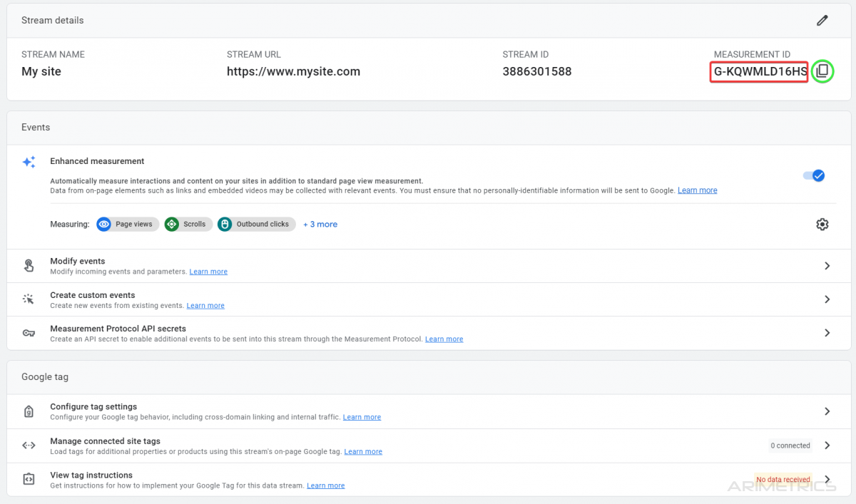Disable the Enhanced measurement toggle
The image size is (856, 504).
814,175
